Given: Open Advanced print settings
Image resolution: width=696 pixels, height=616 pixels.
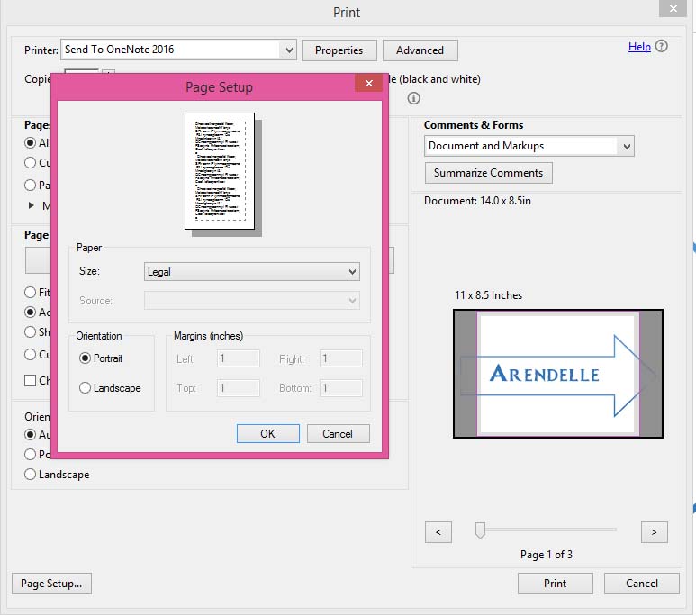Looking at the screenshot, I should (420, 50).
